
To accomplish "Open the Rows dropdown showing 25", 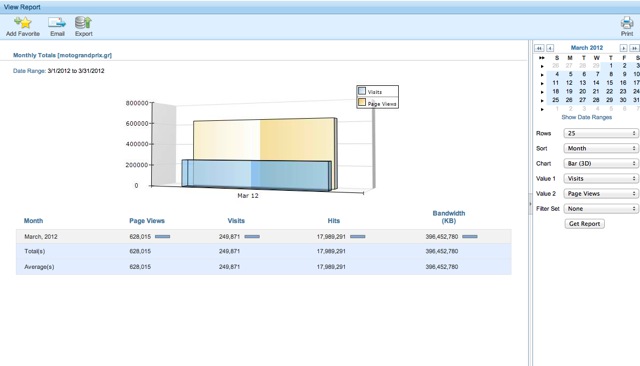I will click(601, 133).
